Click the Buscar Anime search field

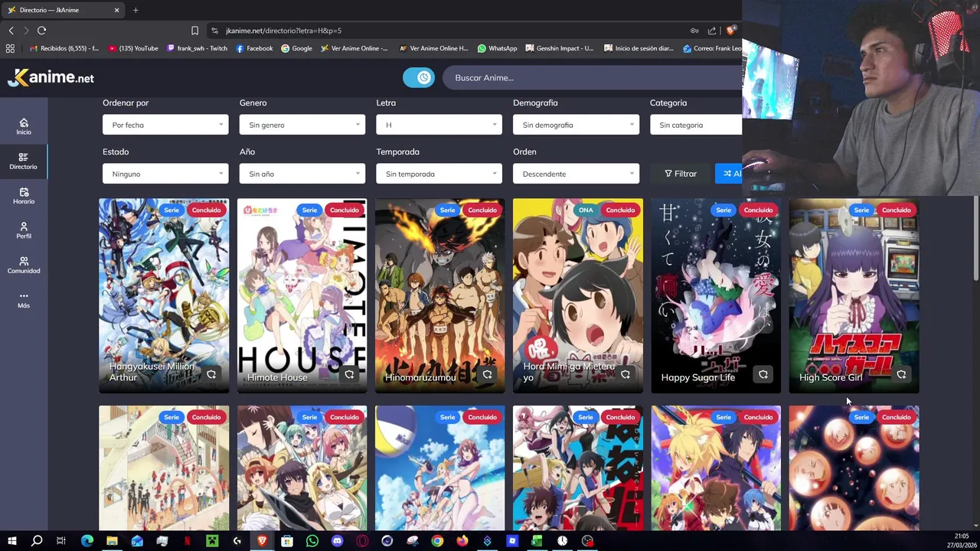pos(592,77)
